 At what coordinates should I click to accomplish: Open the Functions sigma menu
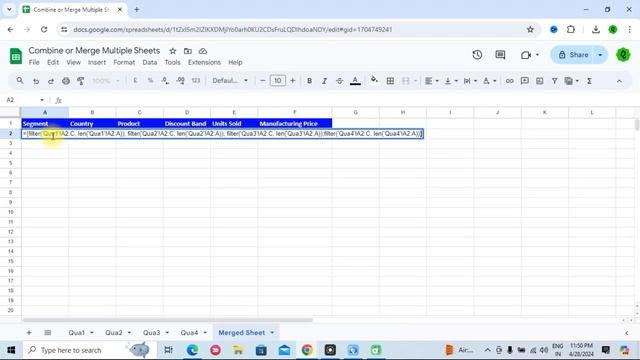(589, 81)
